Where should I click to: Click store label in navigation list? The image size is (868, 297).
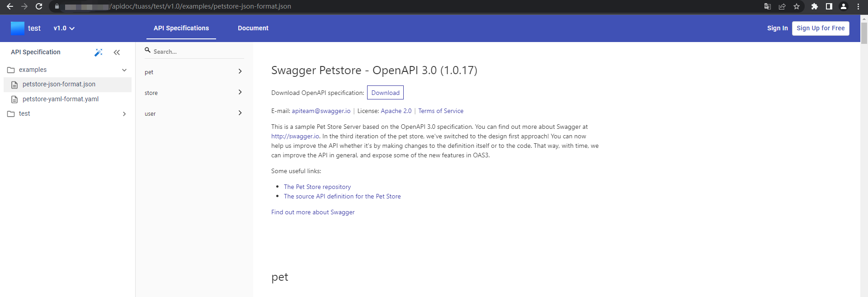[x=151, y=93]
